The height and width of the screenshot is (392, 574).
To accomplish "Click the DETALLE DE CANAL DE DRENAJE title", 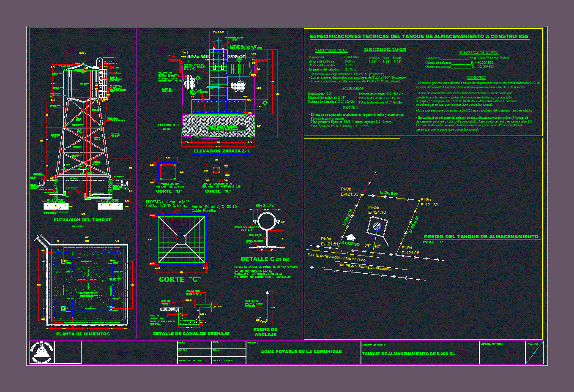I will (191, 333).
